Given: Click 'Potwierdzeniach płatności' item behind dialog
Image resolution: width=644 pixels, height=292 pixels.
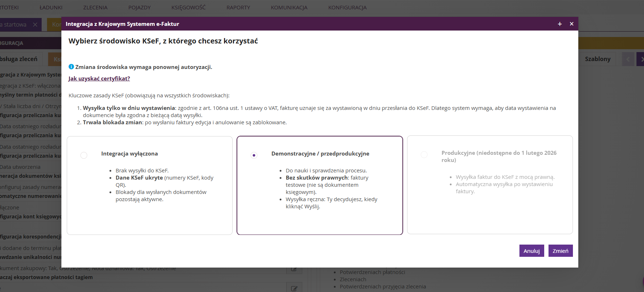Looking at the screenshot, I should pyautogui.click(x=373, y=272).
